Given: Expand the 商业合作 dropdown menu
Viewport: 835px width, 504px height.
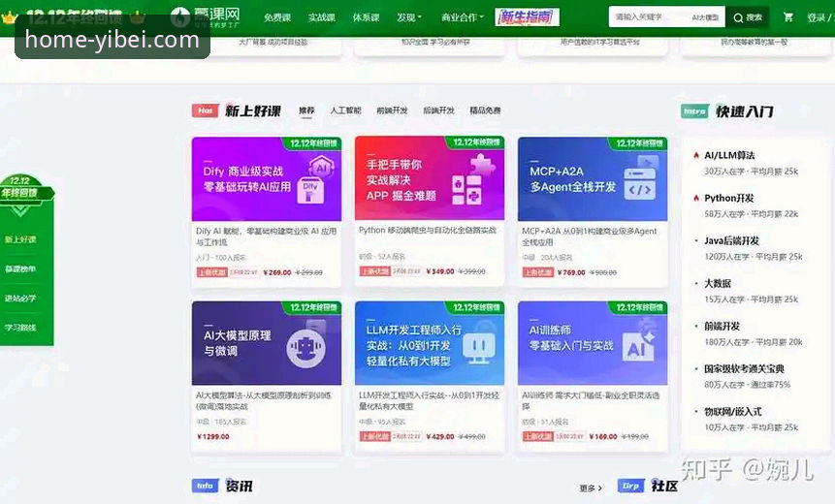Looking at the screenshot, I should click(x=463, y=17).
